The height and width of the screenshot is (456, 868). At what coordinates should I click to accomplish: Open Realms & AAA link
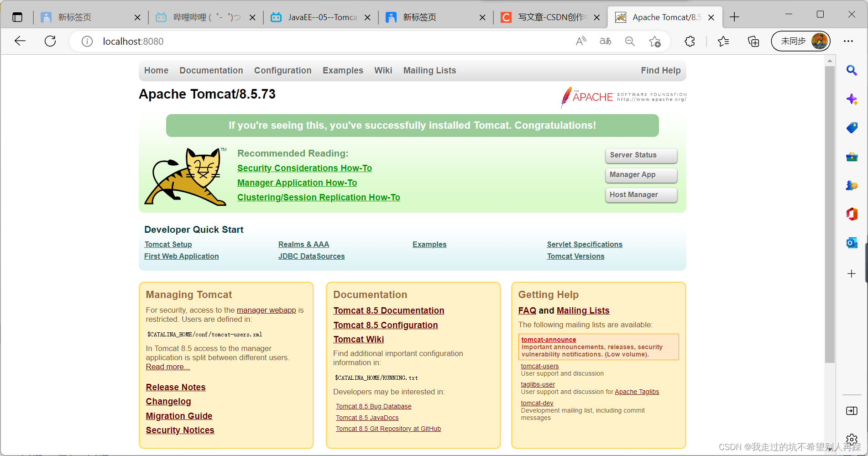[303, 244]
